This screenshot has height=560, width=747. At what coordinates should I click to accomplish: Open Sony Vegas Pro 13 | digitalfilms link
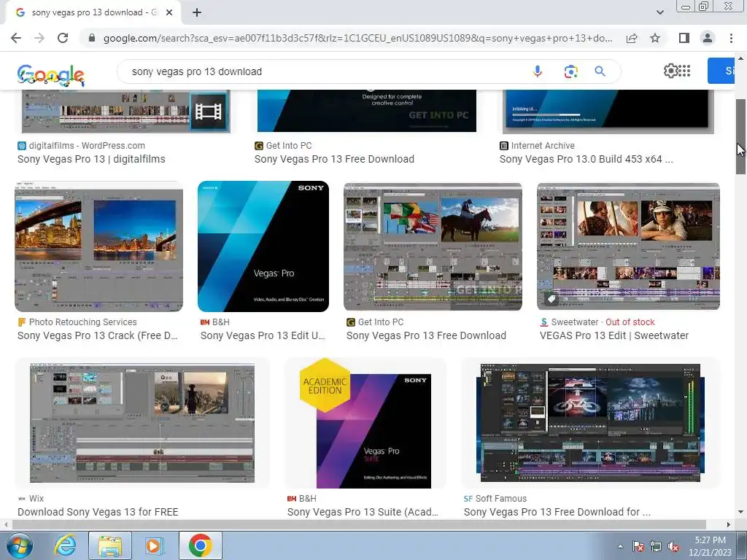[x=91, y=159]
